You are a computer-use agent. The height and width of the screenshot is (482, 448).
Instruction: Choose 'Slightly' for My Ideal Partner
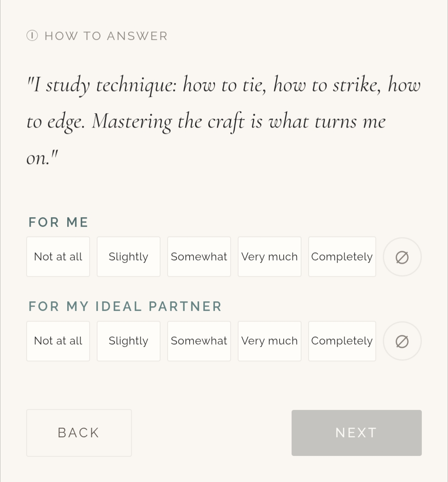click(x=129, y=341)
